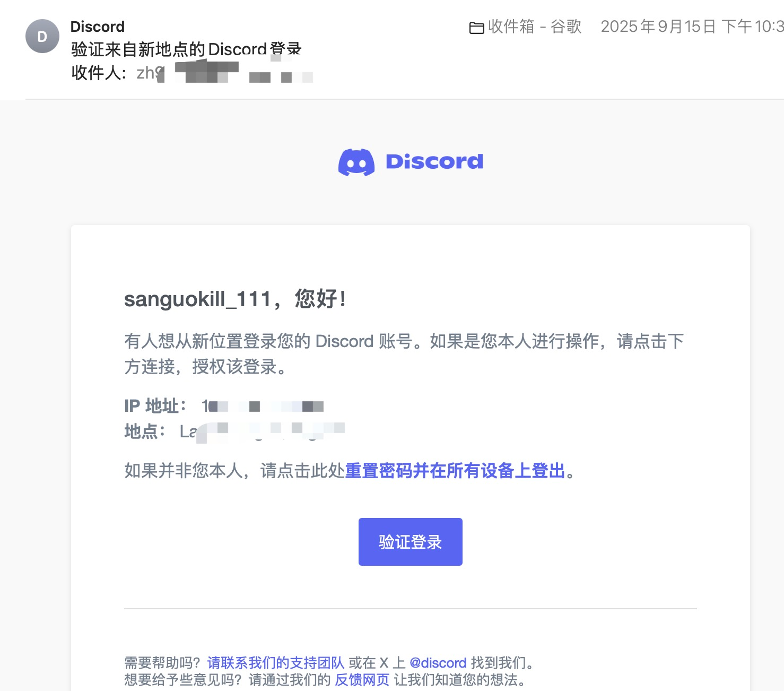Screen dimensions: 784x691
Task: Click the subject line 验证来自新地点的Discord登录
Action: pyautogui.click(x=186, y=49)
